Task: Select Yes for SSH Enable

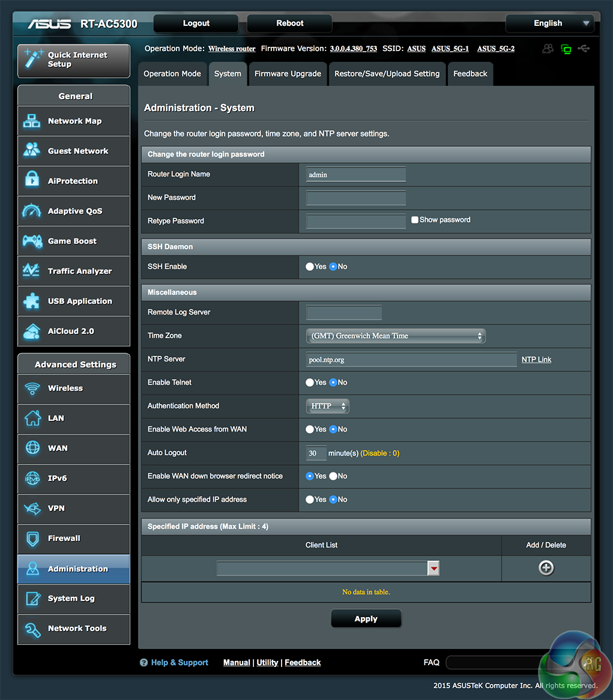Action: tap(310, 267)
